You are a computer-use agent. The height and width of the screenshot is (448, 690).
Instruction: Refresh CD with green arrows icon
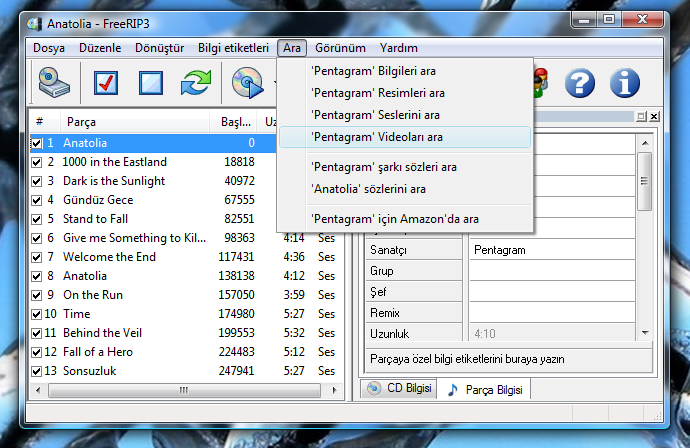tap(196, 82)
